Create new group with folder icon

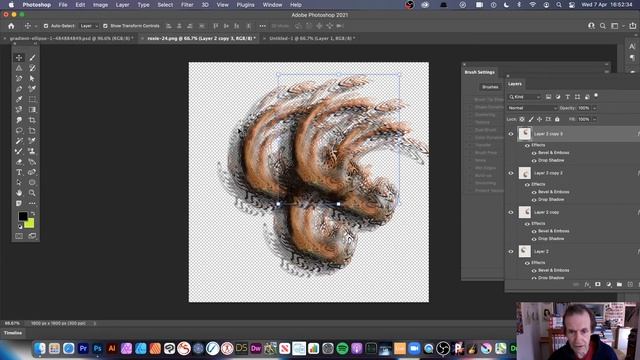[619, 284]
